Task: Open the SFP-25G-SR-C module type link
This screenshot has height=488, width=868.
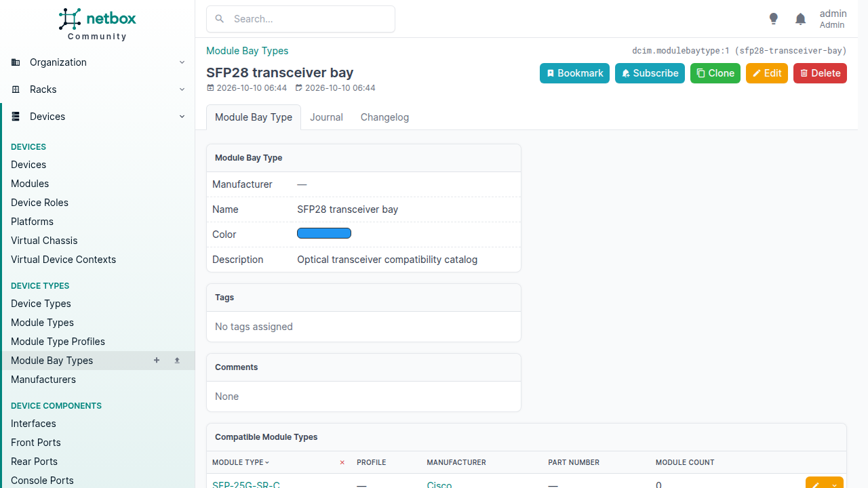Action: pyautogui.click(x=246, y=485)
